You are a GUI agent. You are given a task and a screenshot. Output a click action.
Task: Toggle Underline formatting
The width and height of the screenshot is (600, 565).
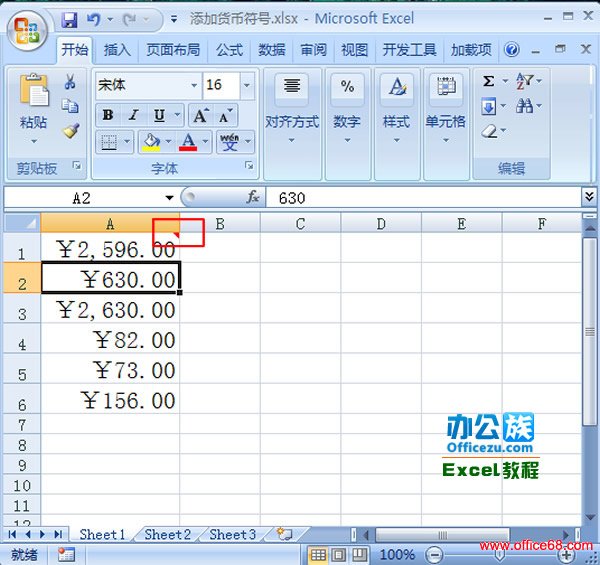pyautogui.click(x=159, y=116)
